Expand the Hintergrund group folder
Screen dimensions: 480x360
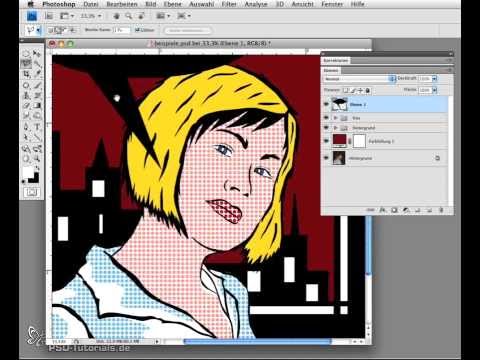click(x=335, y=128)
